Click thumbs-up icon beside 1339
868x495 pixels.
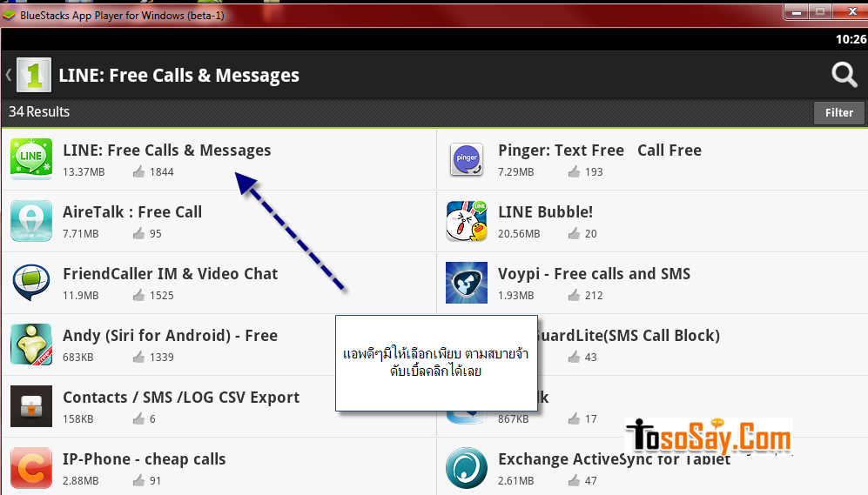138,358
